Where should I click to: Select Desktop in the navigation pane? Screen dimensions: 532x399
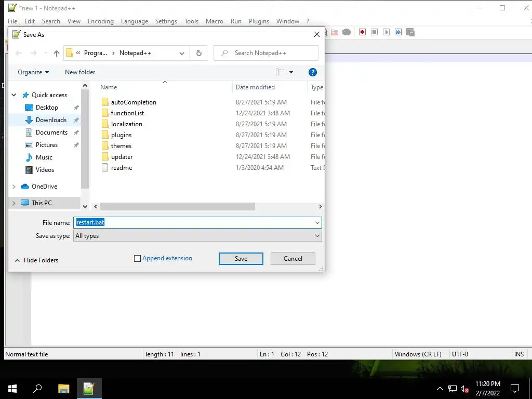tap(46, 107)
